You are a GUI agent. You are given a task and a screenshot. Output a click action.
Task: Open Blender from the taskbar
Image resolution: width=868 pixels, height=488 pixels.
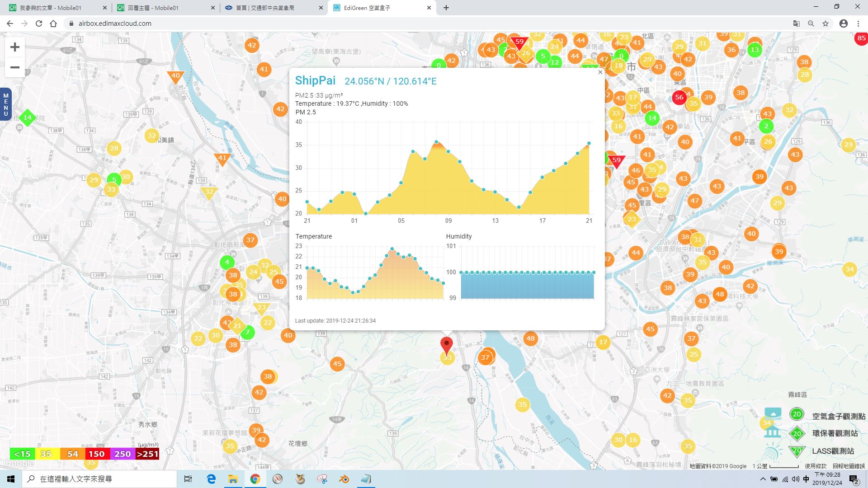(x=344, y=479)
